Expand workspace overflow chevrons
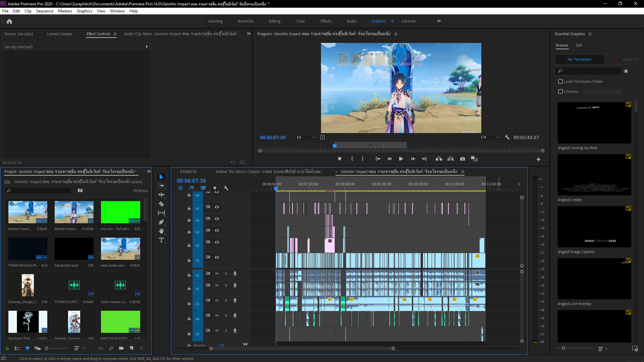The height and width of the screenshot is (362, 644). click(439, 21)
